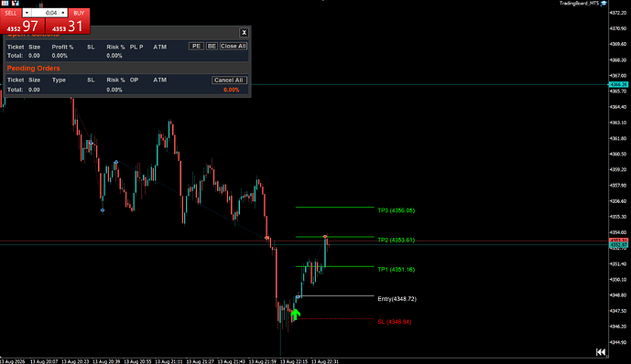The height and width of the screenshot is (364, 631).
Task: Open the depth of market icon
Action: click(x=16, y=4)
